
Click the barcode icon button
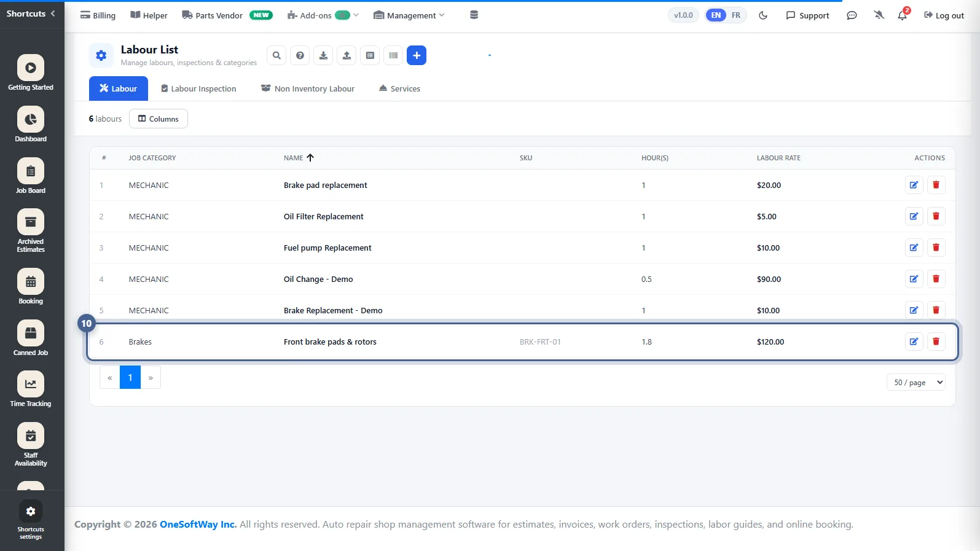[x=393, y=55]
